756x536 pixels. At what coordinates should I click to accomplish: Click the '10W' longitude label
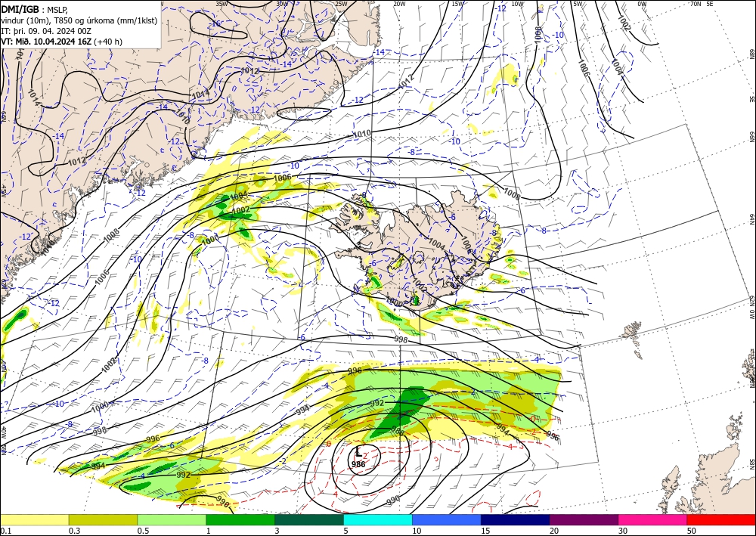(517, 3)
